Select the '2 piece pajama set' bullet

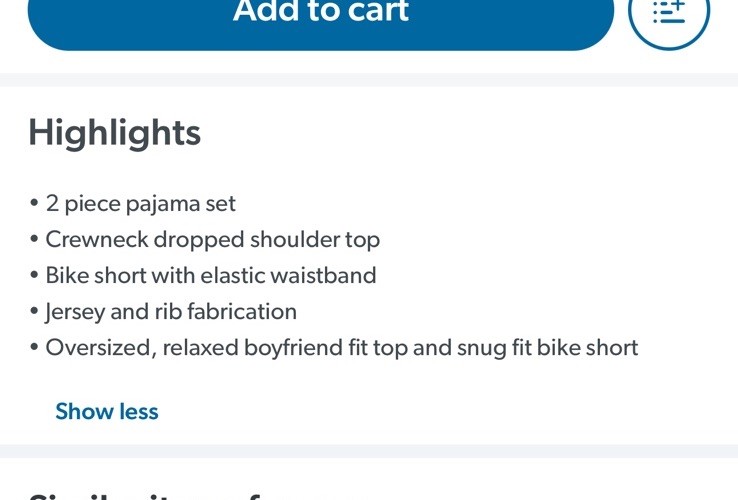tap(140, 204)
